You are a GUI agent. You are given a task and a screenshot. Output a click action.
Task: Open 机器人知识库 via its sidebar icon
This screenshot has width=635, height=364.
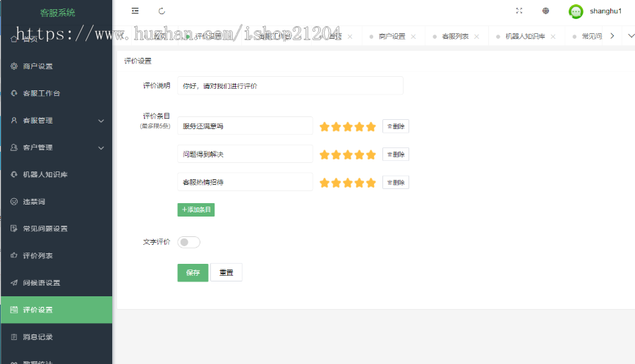tap(14, 174)
